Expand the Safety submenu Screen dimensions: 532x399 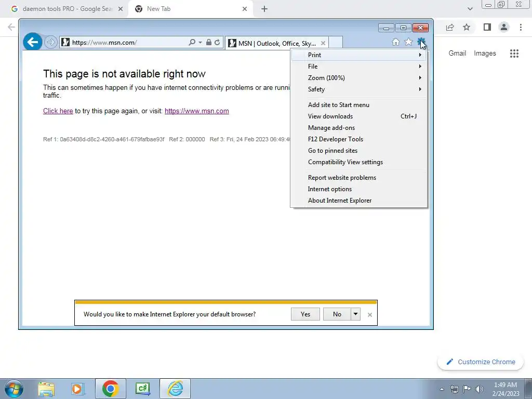pyautogui.click(x=360, y=89)
